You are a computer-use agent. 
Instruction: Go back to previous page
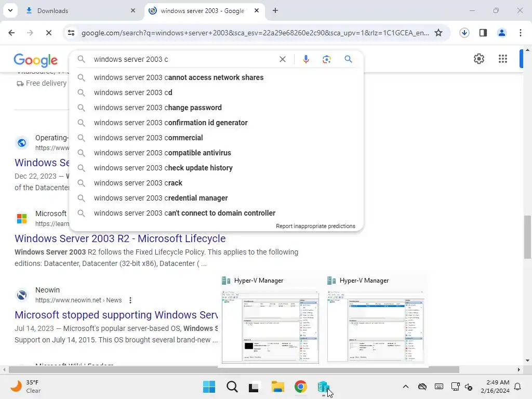point(11,33)
